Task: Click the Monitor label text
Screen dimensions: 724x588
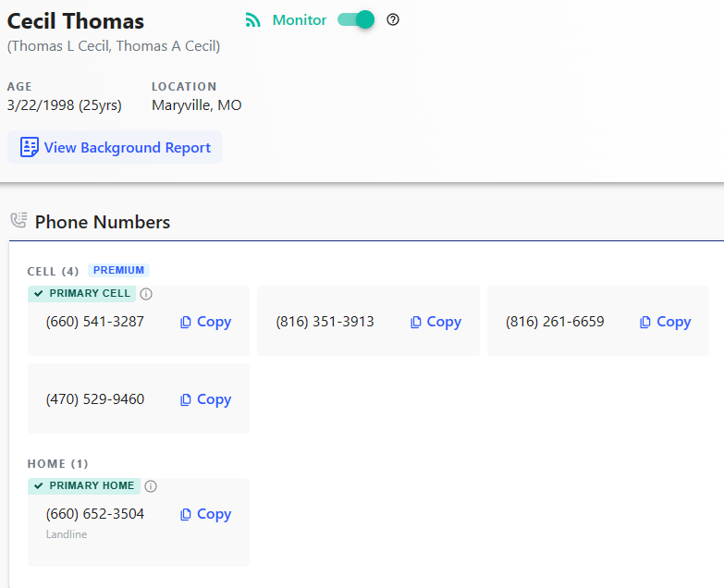Action: pos(300,20)
